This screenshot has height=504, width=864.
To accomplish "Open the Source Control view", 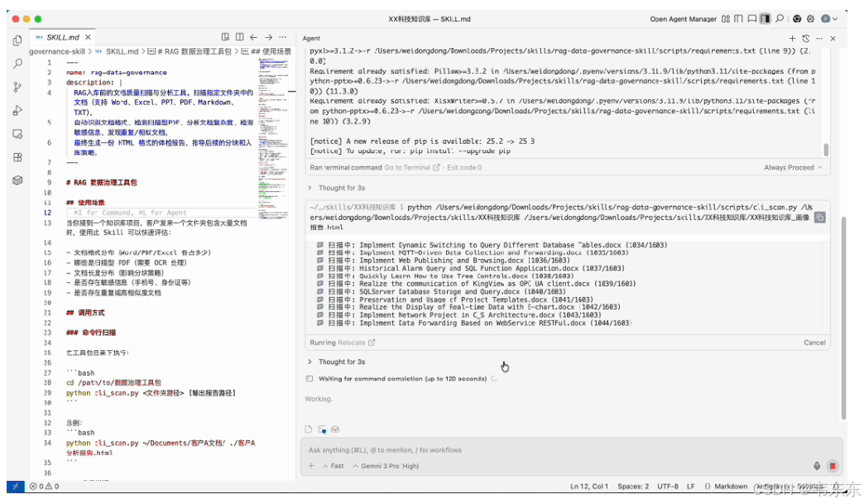I will click(x=17, y=87).
